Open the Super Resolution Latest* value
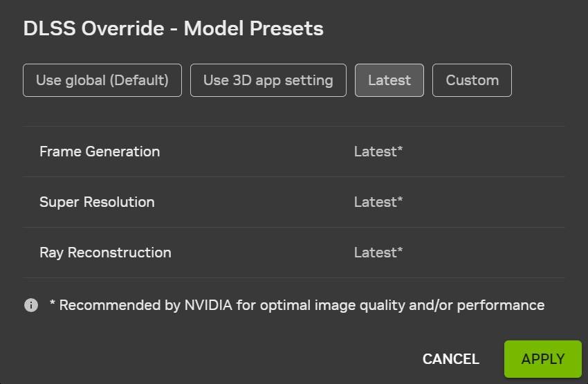Image resolution: width=588 pixels, height=384 pixels. click(x=378, y=202)
